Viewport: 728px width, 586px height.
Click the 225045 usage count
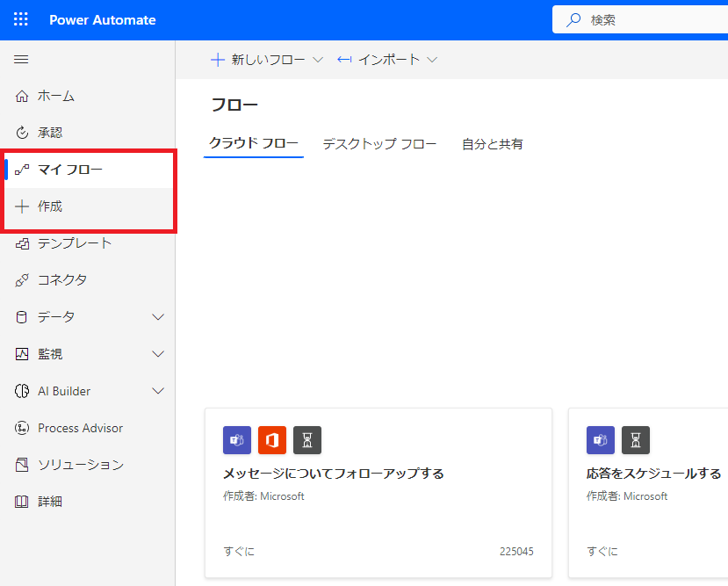pos(516,551)
